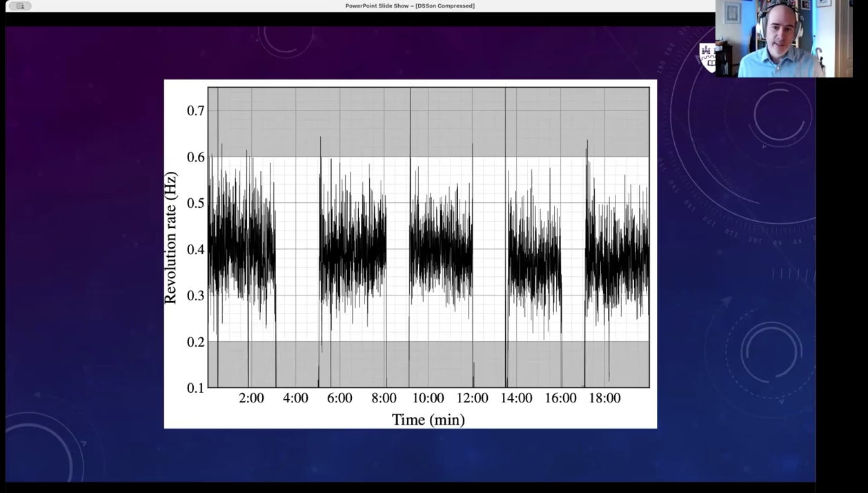This screenshot has width=868, height=493.
Task: Click the empty gap near 4:00 in the plot
Action: point(297,249)
